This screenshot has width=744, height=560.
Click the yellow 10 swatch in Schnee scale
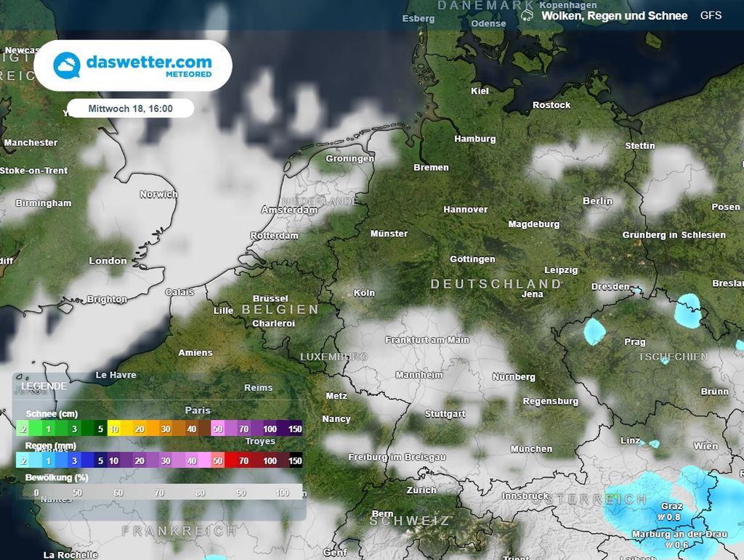click(x=115, y=429)
